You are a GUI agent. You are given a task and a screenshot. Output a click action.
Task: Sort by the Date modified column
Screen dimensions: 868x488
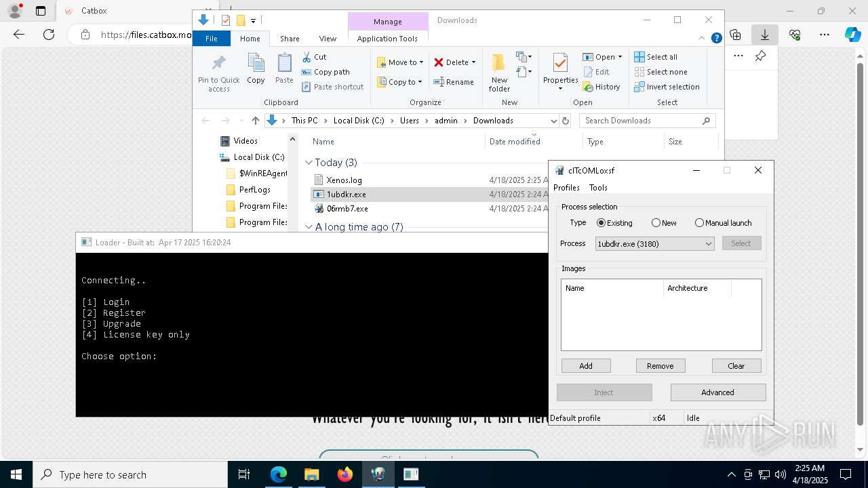(515, 142)
